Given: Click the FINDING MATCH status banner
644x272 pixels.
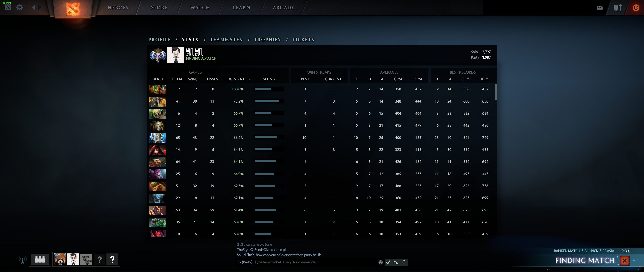Looking at the screenshot, I should tap(585, 261).
